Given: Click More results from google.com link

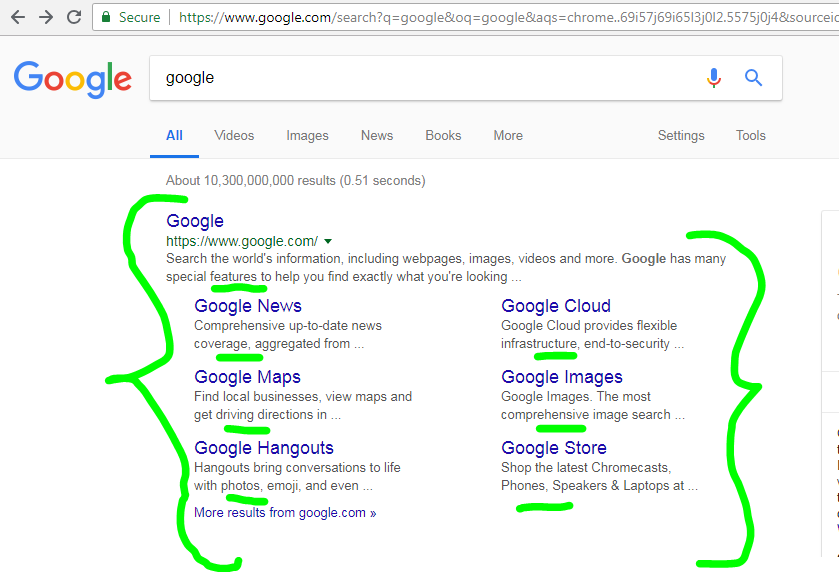Looking at the screenshot, I should [x=285, y=513].
